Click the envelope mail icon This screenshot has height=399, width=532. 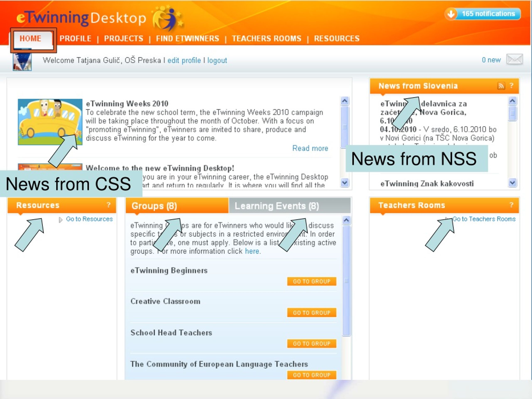(x=515, y=59)
